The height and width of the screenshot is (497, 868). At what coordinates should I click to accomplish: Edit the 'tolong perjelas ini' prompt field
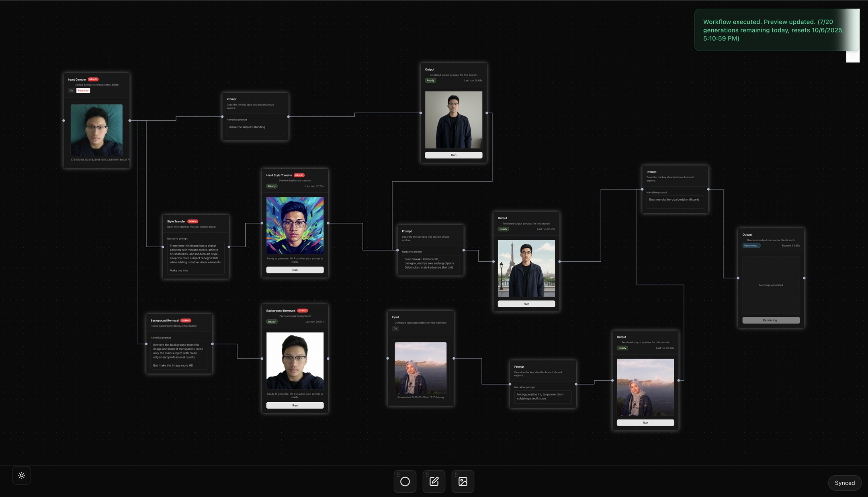(x=542, y=397)
